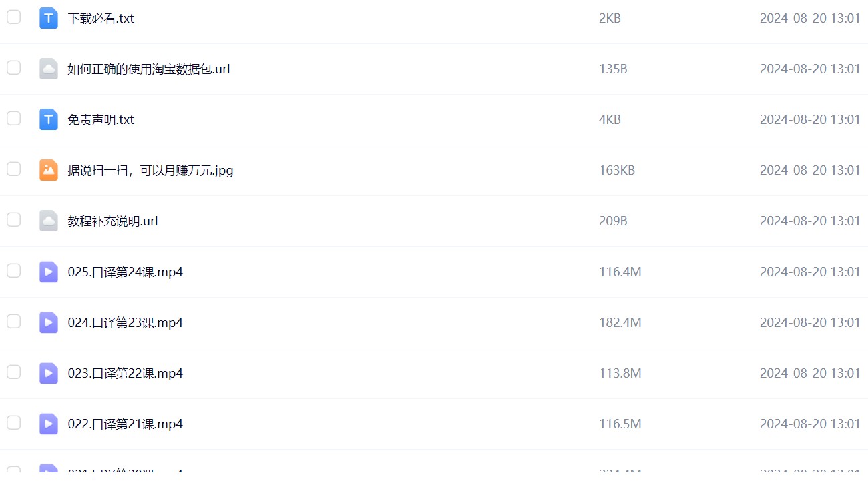Screen dimensions: 868x481
Task: Check the box for 025.口译第24课.mp4
Action: pos(13,271)
